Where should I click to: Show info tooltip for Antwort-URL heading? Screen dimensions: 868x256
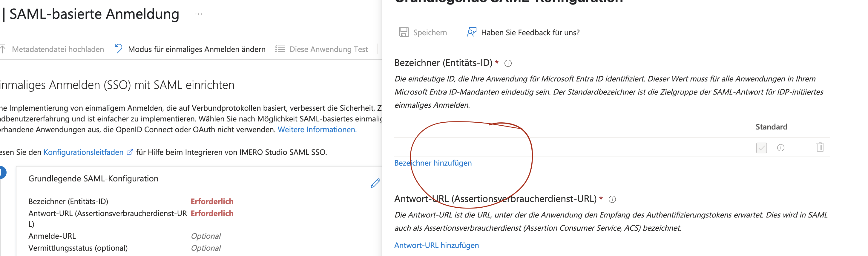click(x=612, y=199)
